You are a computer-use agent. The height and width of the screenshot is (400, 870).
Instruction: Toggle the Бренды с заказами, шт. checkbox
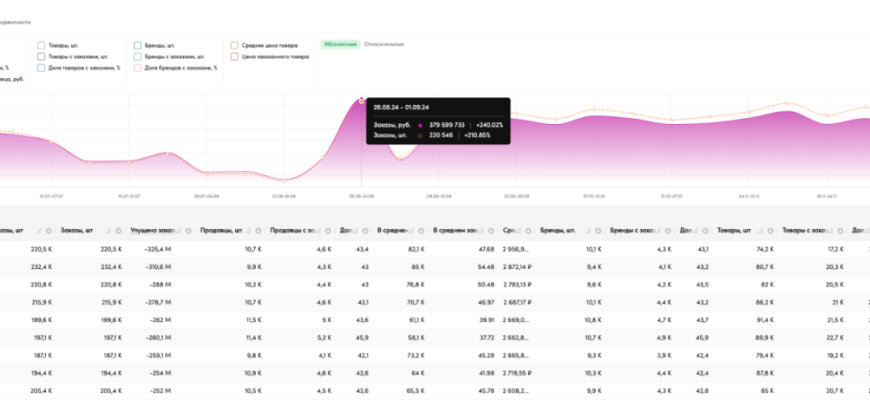coord(137,57)
